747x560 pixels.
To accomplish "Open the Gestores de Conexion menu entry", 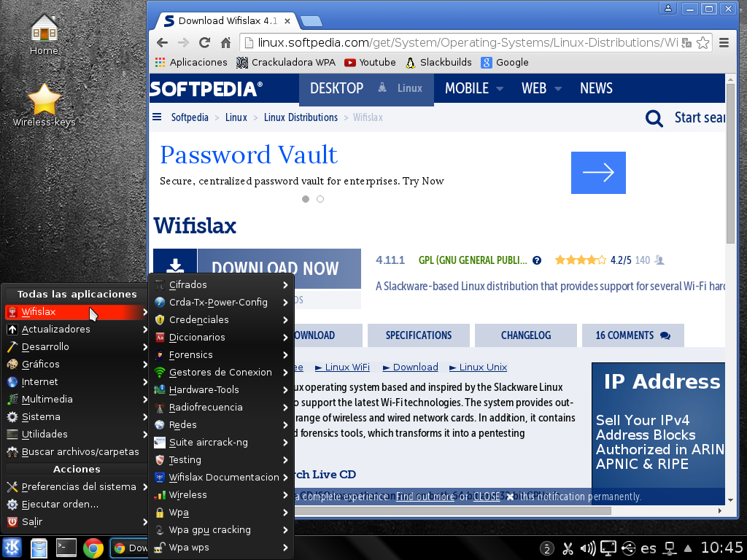I will click(222, 373).
